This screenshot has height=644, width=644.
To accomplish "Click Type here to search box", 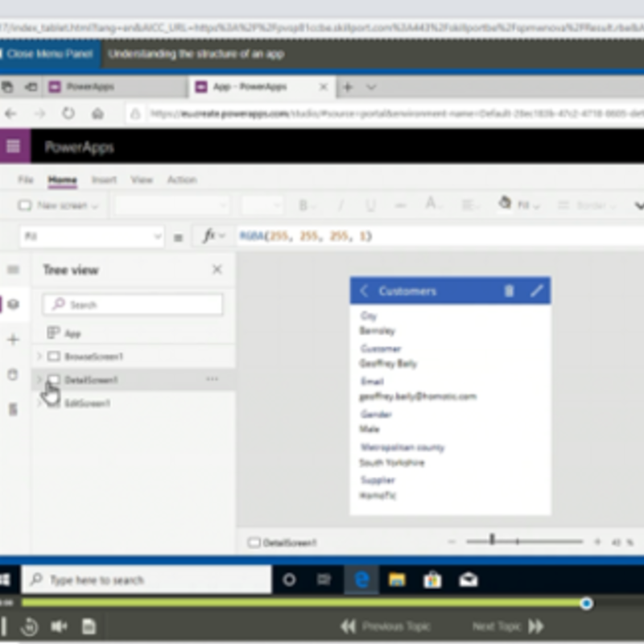I will (x=147, y=580).
